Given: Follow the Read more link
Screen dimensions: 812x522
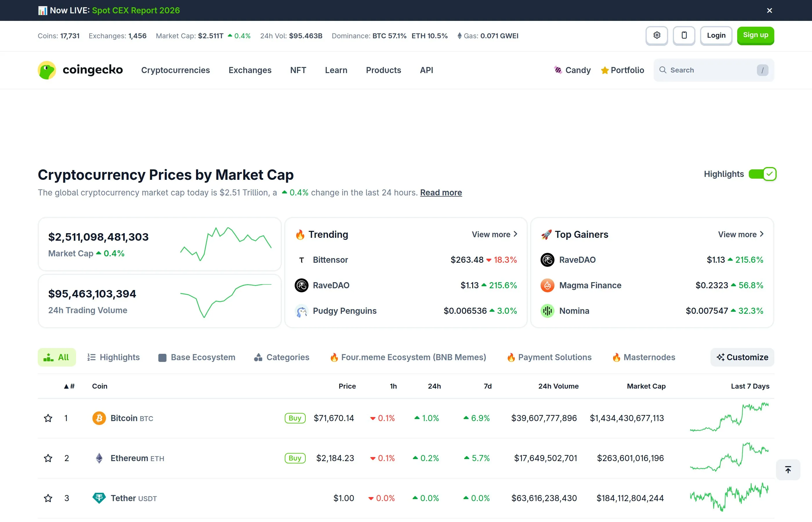Looking at the screenshot, I should [441, 193].
